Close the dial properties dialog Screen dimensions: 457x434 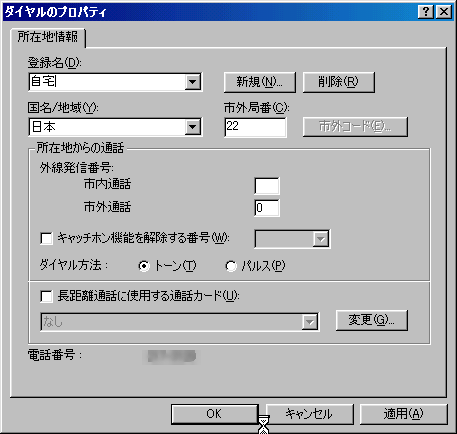click(x=444, y=12)
